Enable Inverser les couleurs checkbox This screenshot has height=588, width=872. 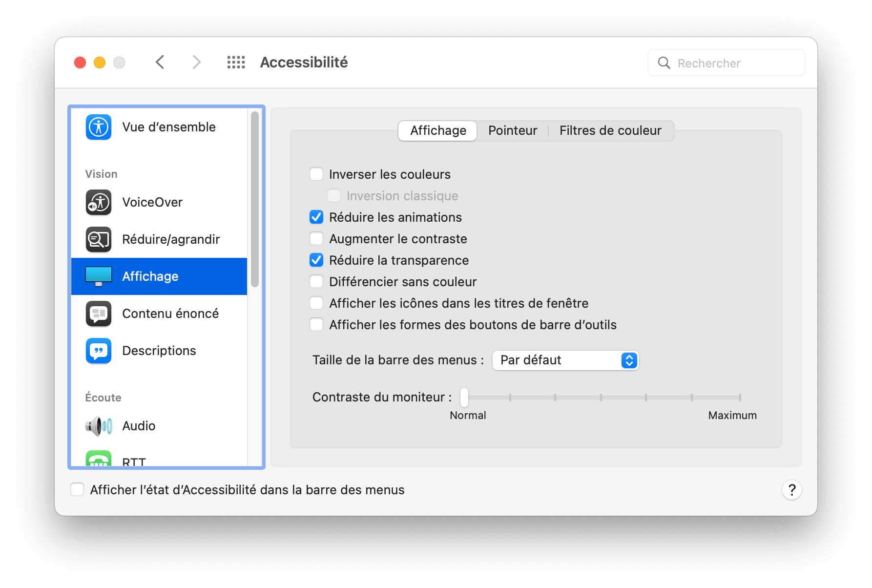[316, 174]
